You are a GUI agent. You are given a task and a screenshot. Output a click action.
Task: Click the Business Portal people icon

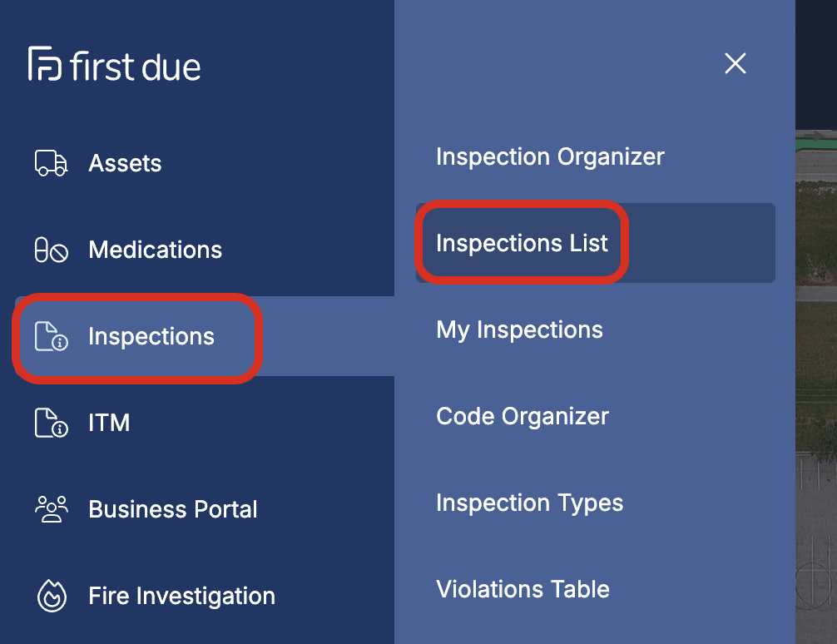tap(52, 509)
